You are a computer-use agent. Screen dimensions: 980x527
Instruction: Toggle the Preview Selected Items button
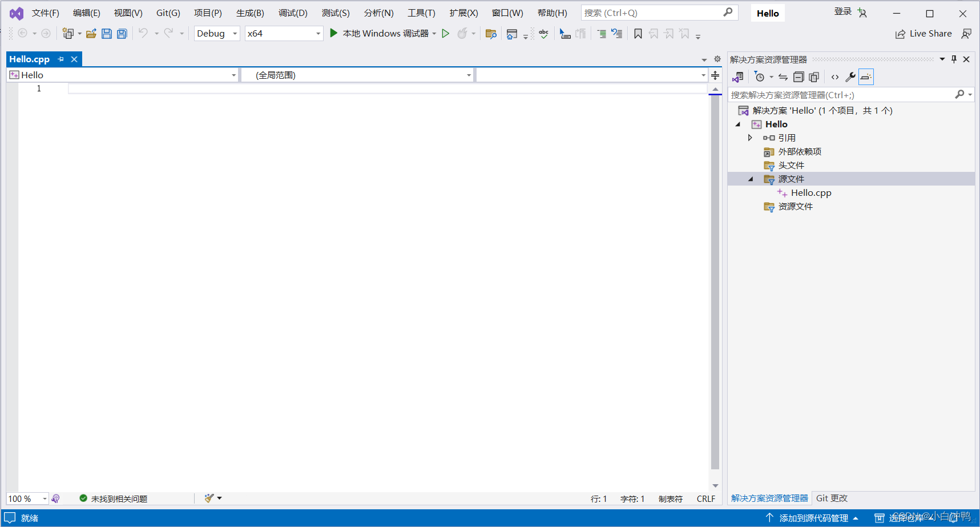point(866,77)
